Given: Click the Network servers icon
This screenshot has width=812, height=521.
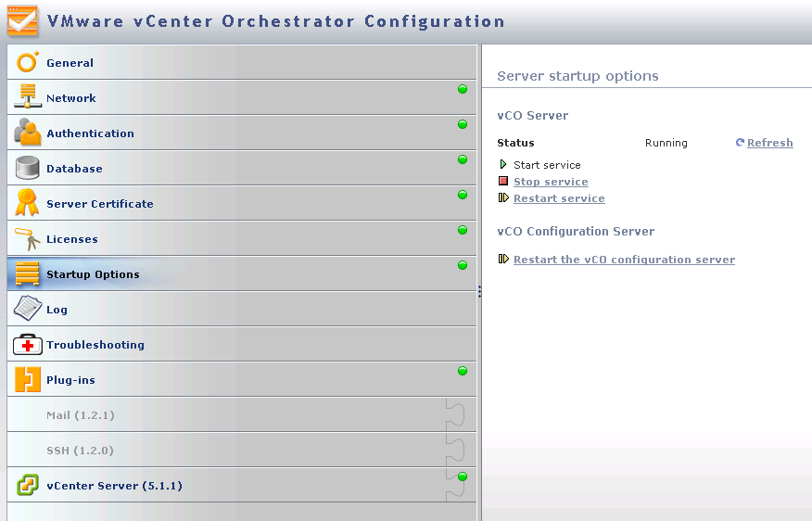Looking at the screenshot, I should tap(28, 97).
